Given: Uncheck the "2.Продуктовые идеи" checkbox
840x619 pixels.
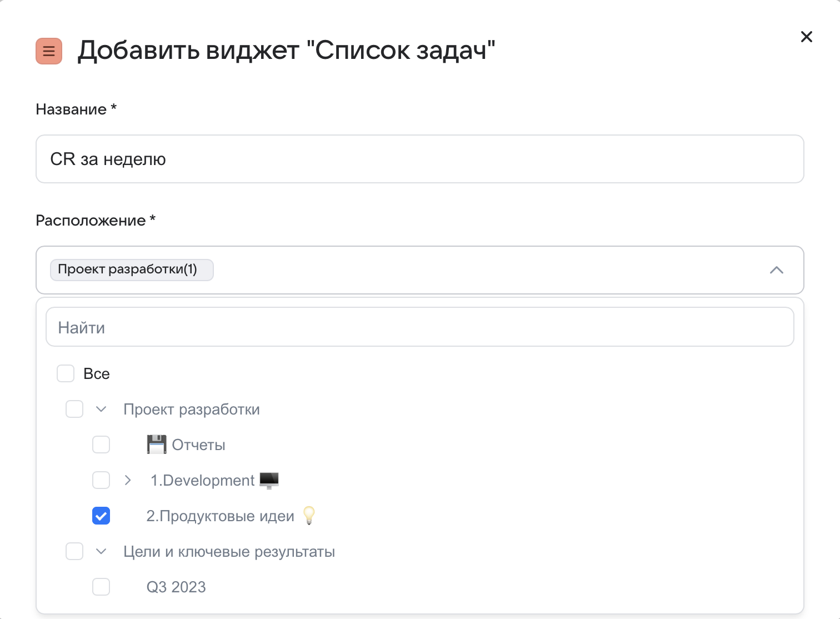Looking at the screenshot, I should coord(101,516).
